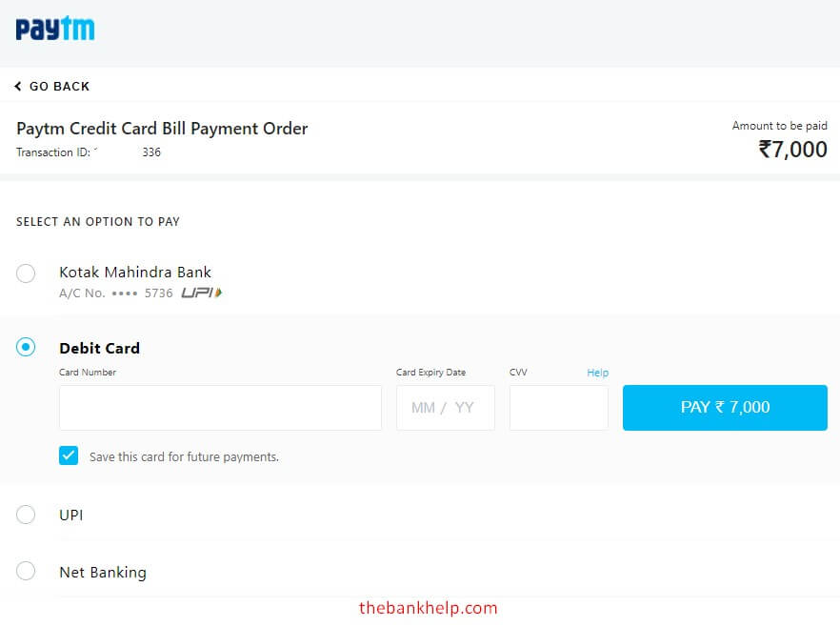The image size is (840, 627).
Task: Click the Save this card label text
Action: 184,457
